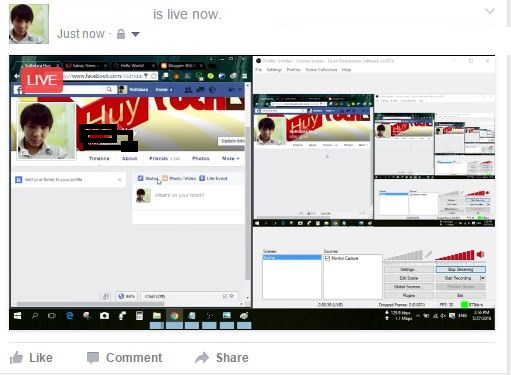Click the Global Sources button
511x375 pixels.
(x=409, y=287)
